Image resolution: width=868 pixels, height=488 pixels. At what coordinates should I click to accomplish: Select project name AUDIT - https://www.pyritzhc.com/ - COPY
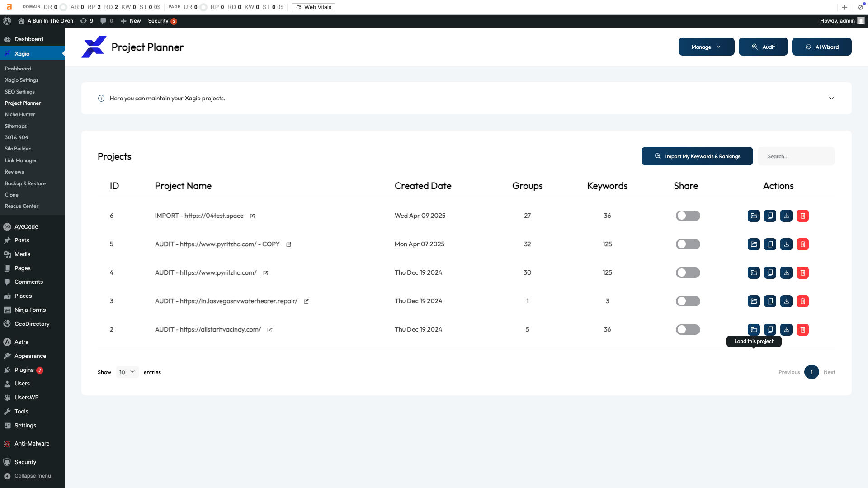tap(217, 244)
